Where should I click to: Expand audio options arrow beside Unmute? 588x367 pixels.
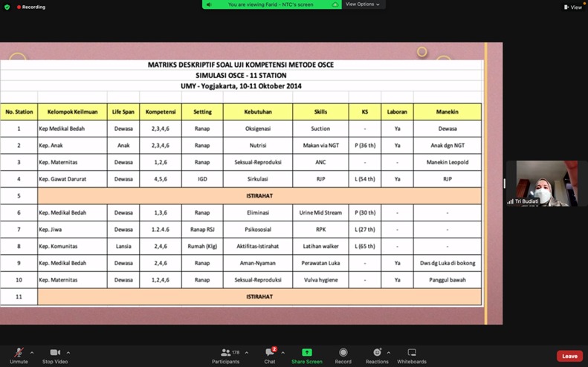[32, 352]
